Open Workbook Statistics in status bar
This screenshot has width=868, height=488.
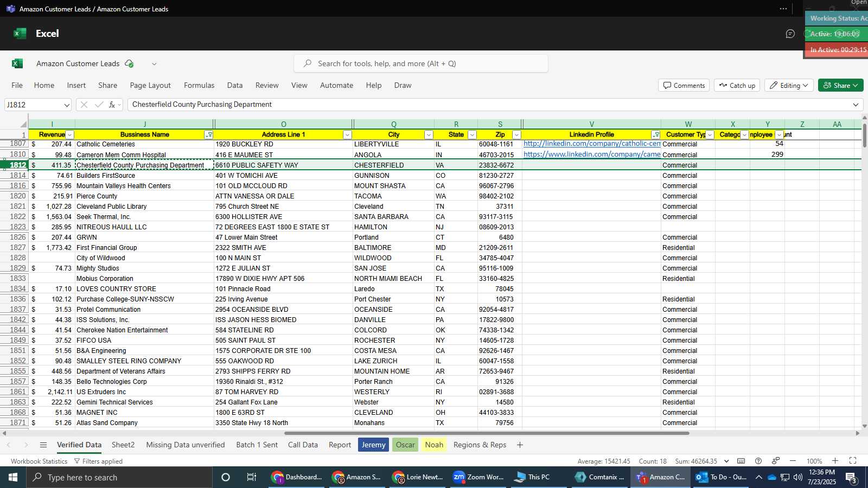pyautogui.click(x=39, y=461)
